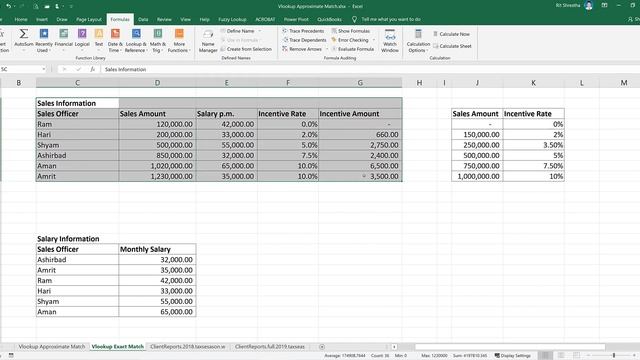Image resolution: width=640 pixels, height=360 pixels.
Task: Open Lookup & Reference functions
Action: (x=136, y=40)
